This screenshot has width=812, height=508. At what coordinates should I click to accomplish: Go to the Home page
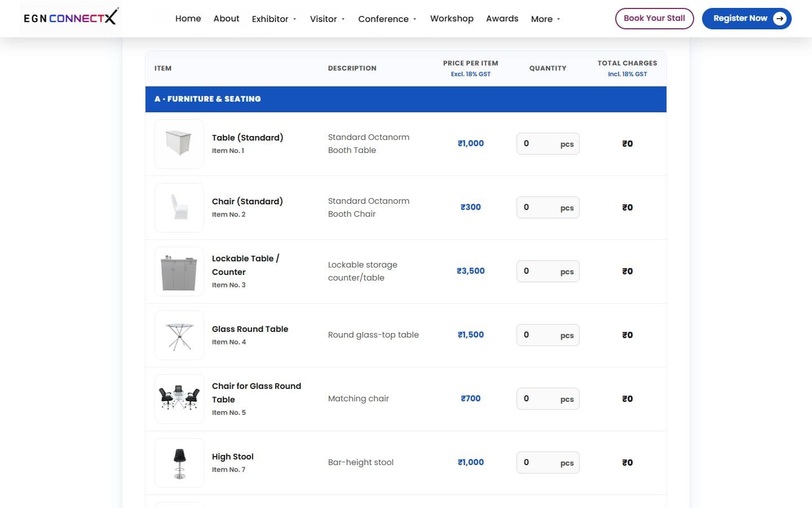pos(188,19)
